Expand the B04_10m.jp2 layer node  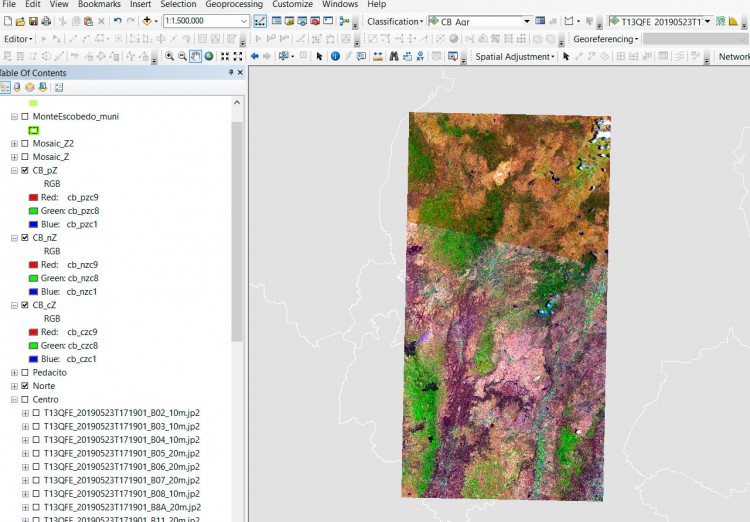pyautogui.click(x=25, y=440)
